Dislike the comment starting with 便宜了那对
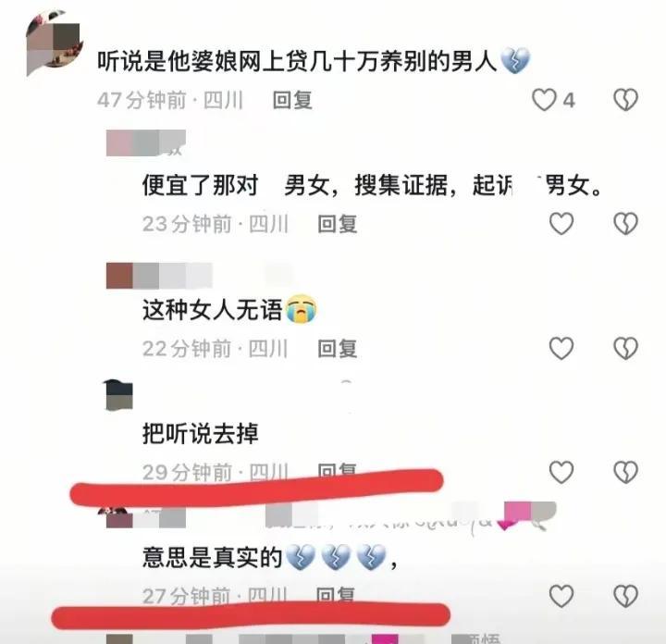This screenshot has height=644, width=666. click(625, 224)
